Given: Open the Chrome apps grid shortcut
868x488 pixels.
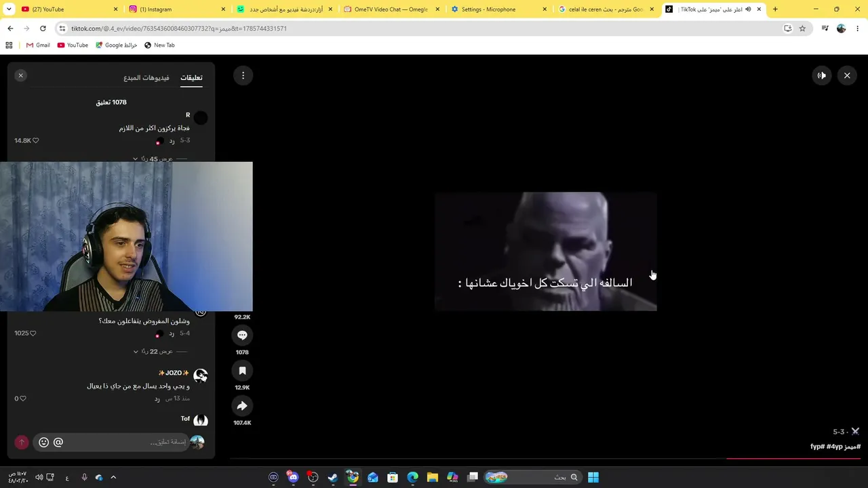Looking at the screenshot, I should [x=9, y=45].
